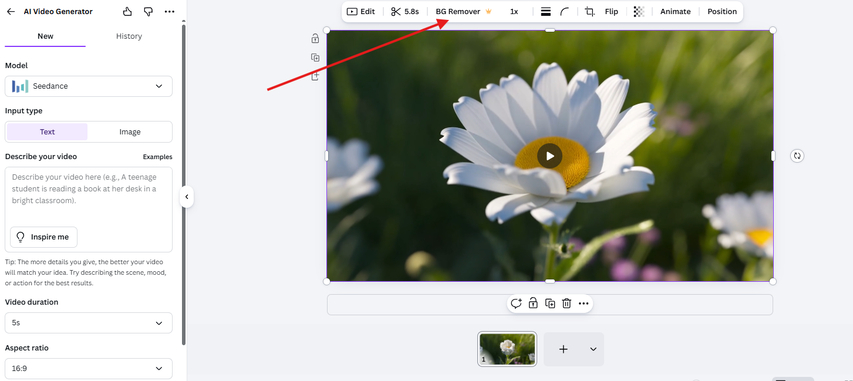Open more options in the floating toolbar below video

tap(584, 303)
